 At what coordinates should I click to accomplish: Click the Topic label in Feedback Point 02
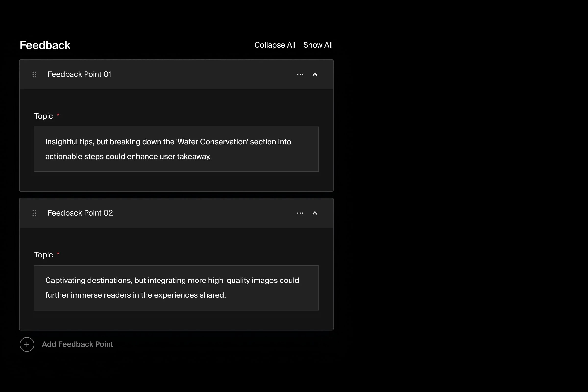coord(44,255)
